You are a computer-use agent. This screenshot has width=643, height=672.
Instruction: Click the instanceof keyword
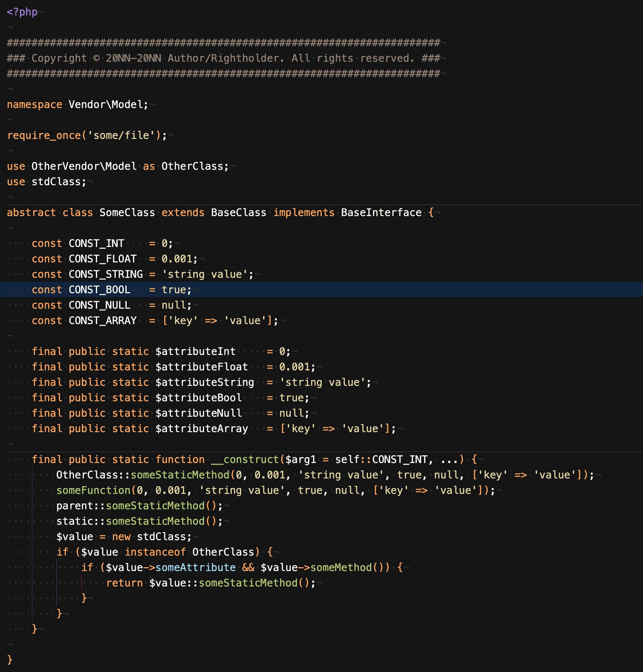coord(155,552)
